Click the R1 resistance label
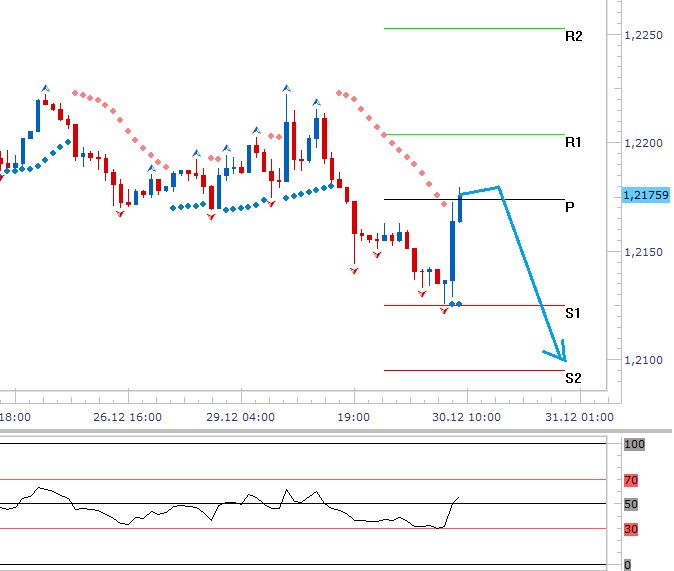Screen dimensions: 674x571 point(573,143)
